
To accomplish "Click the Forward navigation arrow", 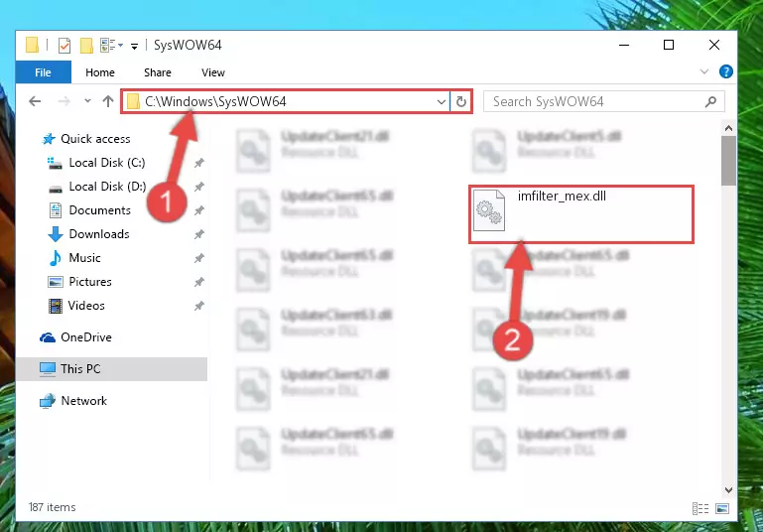I will tap(64, 101).
